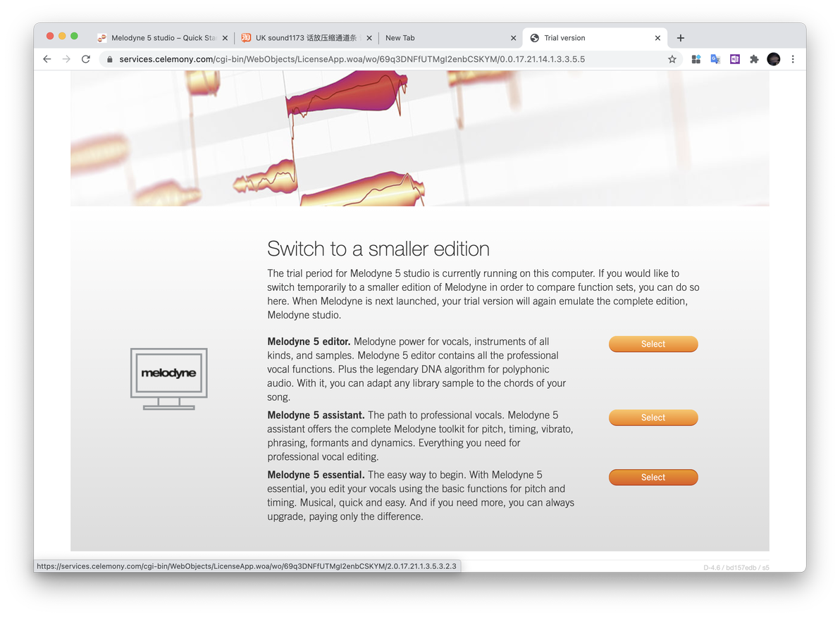Open the Google Translate extension icon
This screenshot has width=840, height=617.
(715, 59)
